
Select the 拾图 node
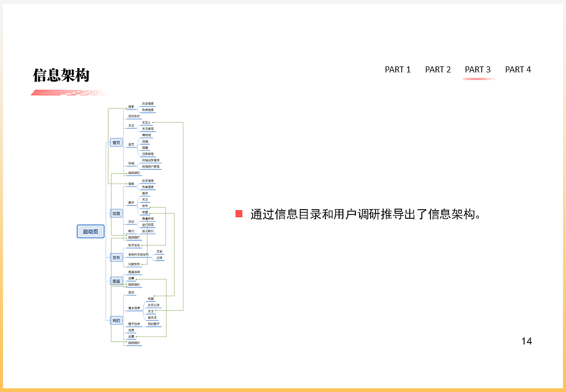(x=116, y=212)
